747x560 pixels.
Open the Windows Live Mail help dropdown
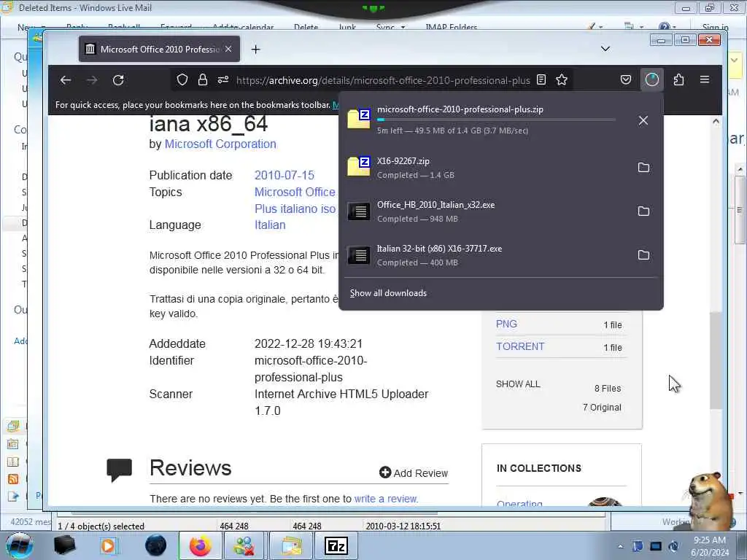click(667, 27)
